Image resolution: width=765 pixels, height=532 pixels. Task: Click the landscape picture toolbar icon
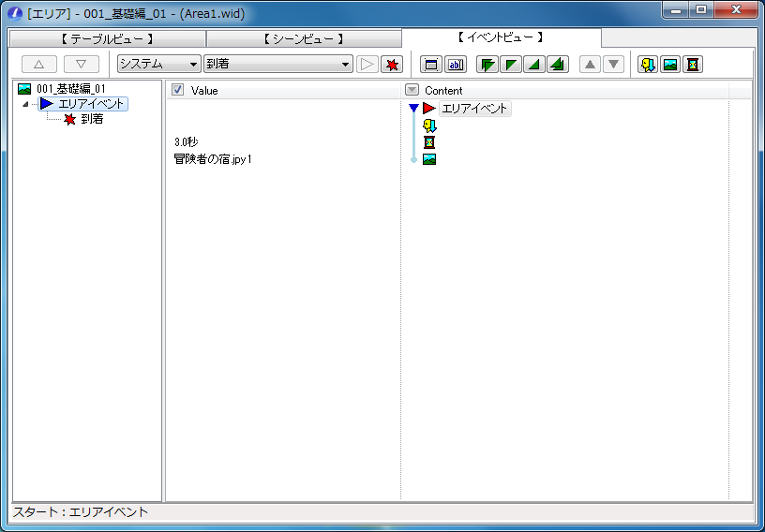pos(670,65)
